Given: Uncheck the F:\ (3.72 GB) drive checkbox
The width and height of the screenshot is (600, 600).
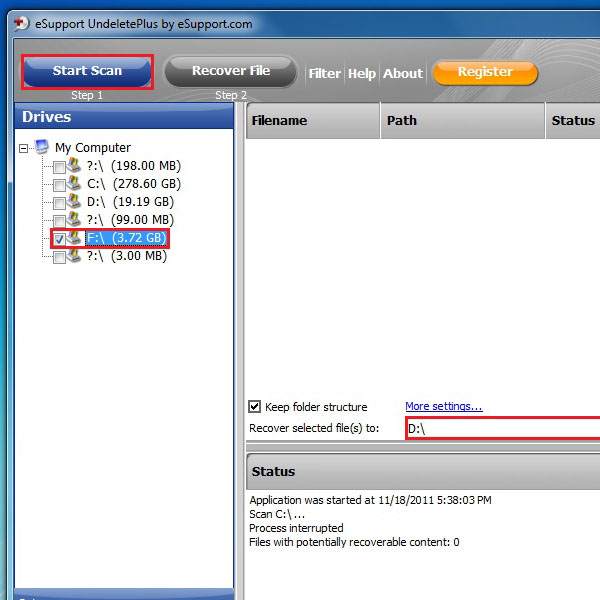Looking at the screenshot, I should (x=59, y=239).
